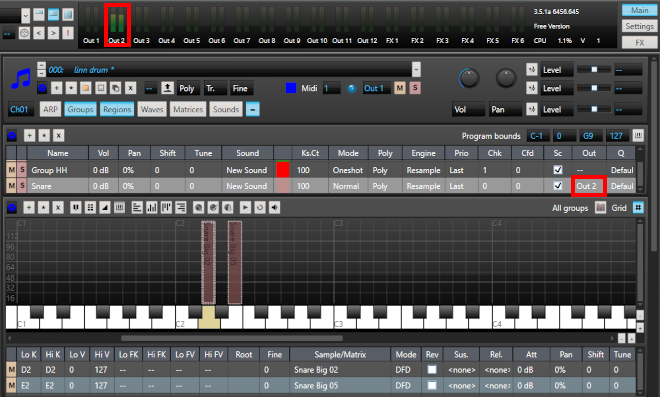The image size is (660, 397).
Task: Click the MIDI connector icon in the top-left
Action: coord(24,33)
